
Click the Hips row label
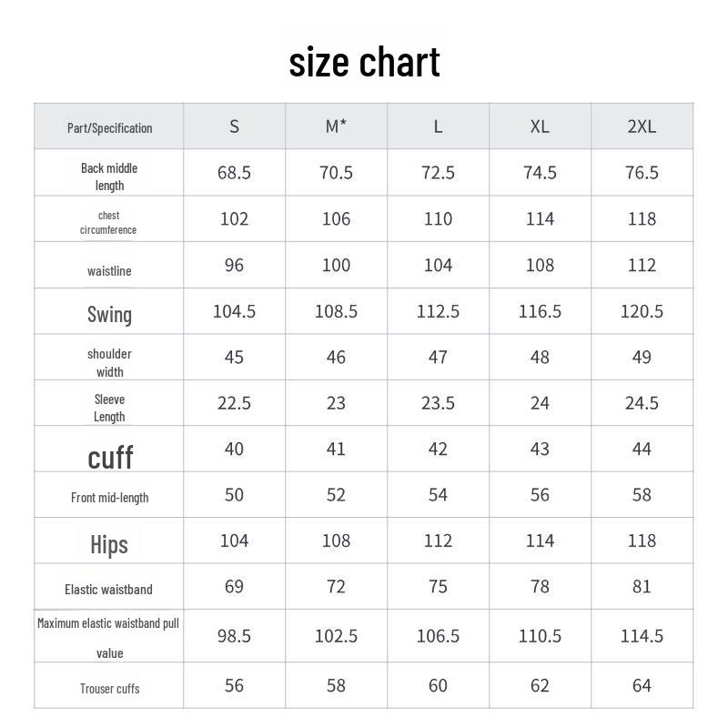point(109,544)
